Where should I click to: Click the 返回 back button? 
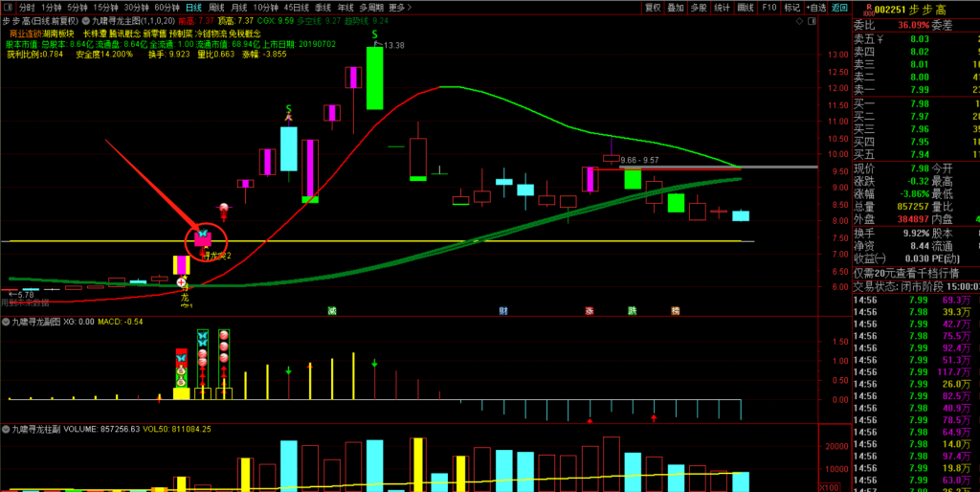click(x=839, y=7)
